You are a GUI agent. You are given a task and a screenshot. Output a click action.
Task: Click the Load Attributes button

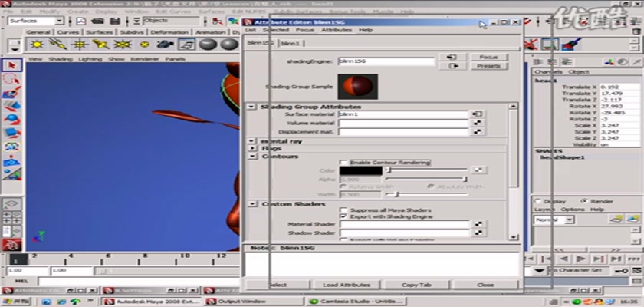pyautogui.click(x=347, y=285)
